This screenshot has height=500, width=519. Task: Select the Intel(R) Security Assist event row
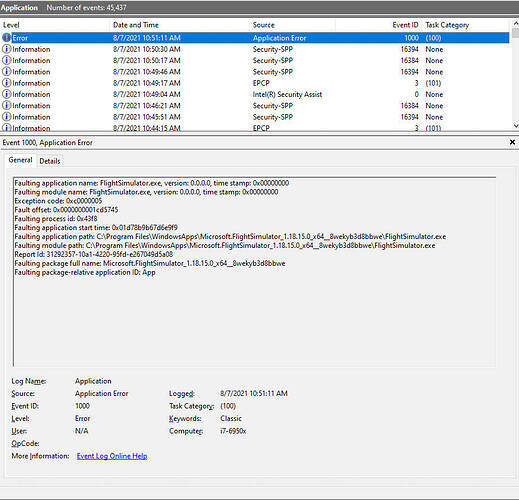(x=255, y=94)
